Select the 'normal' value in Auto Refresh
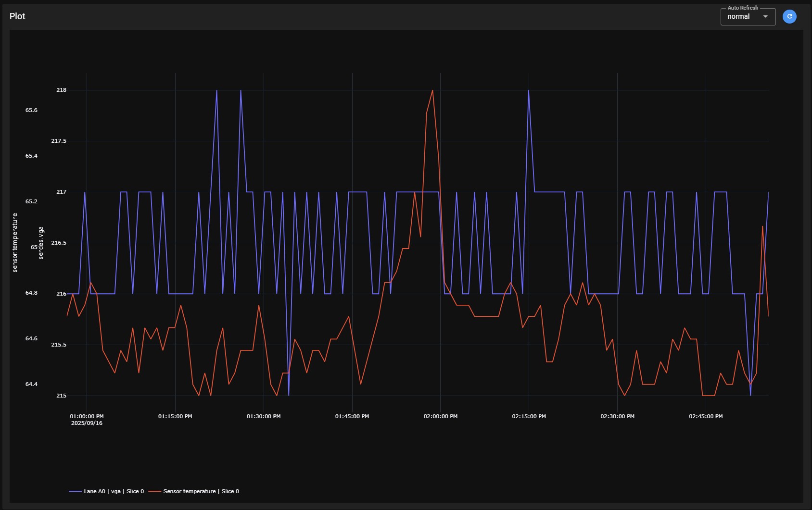This screenshot has width=812, height=510. click(x=738, y=17)
